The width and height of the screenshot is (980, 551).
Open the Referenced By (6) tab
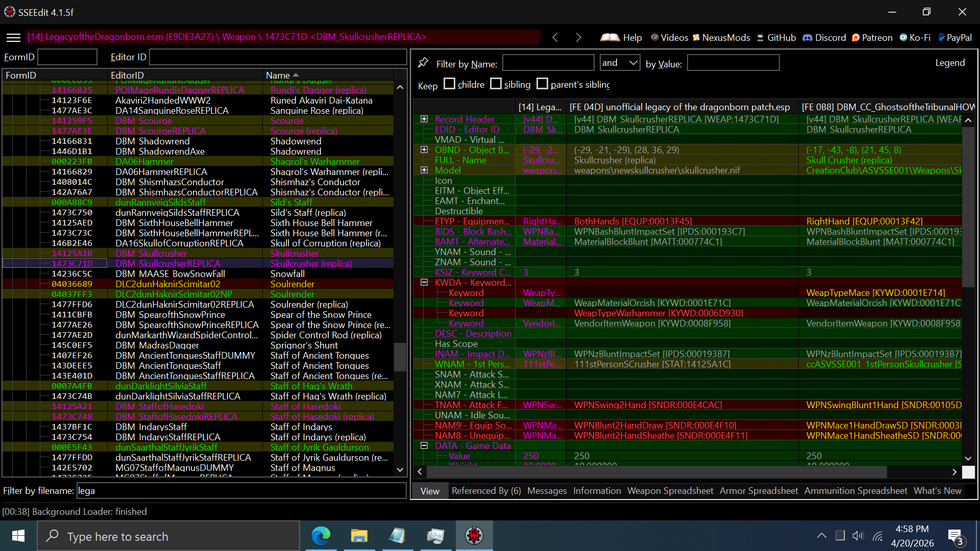point(486,491)
